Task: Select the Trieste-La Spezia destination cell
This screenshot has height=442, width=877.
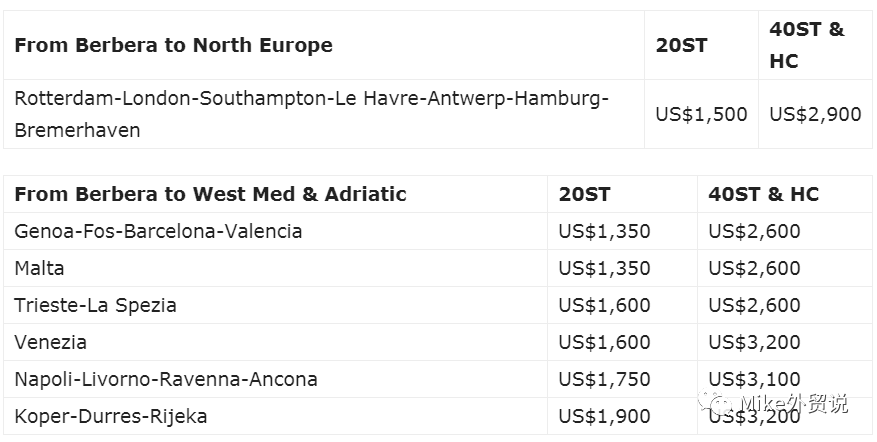Action: click(x=96, y=305)
